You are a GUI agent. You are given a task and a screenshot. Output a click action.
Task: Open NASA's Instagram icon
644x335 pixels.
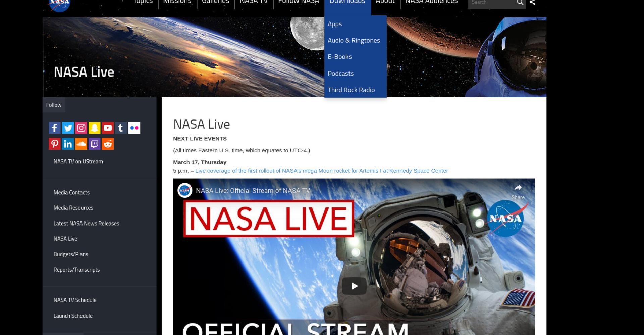pos(81,128)
